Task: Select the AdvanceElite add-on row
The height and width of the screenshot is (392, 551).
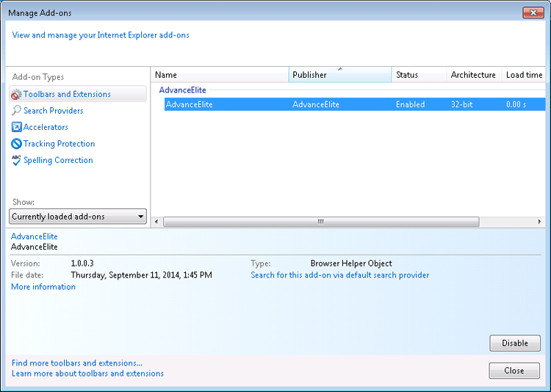Action: tap(353, 104)
